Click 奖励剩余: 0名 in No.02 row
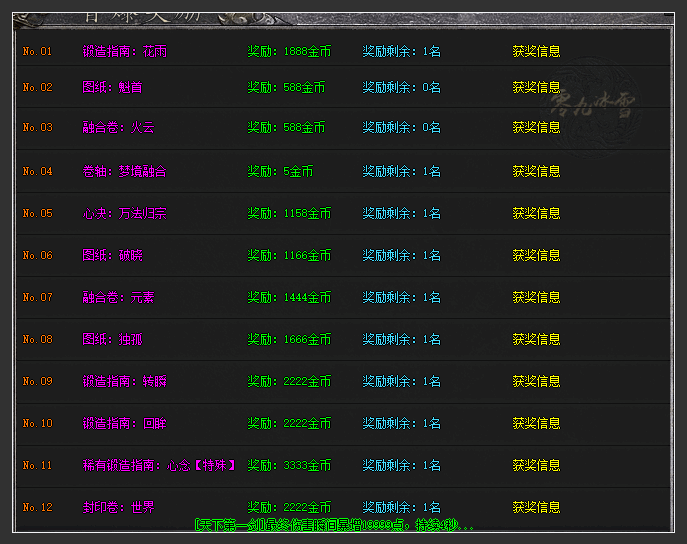This screenshot has width=687, height=544. point(401,87)
